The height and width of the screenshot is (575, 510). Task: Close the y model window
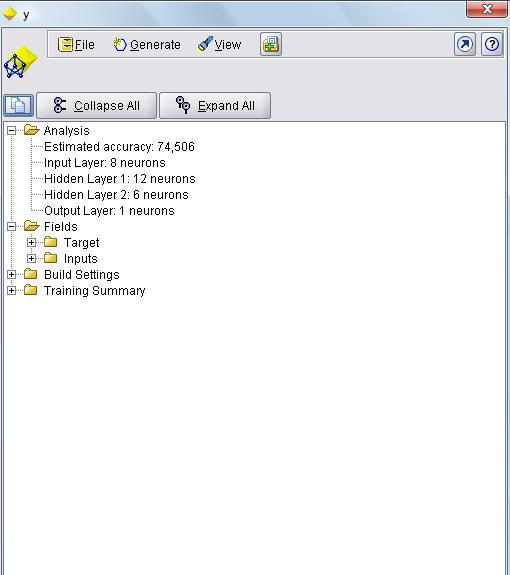(x=487, y=9)
